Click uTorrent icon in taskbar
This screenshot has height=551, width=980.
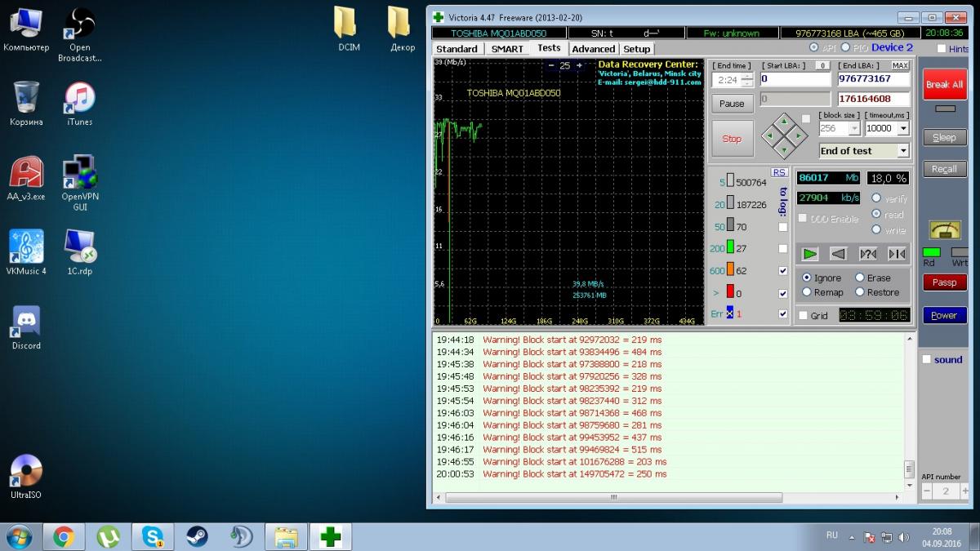pyautogui.click(x=108, y=536)
